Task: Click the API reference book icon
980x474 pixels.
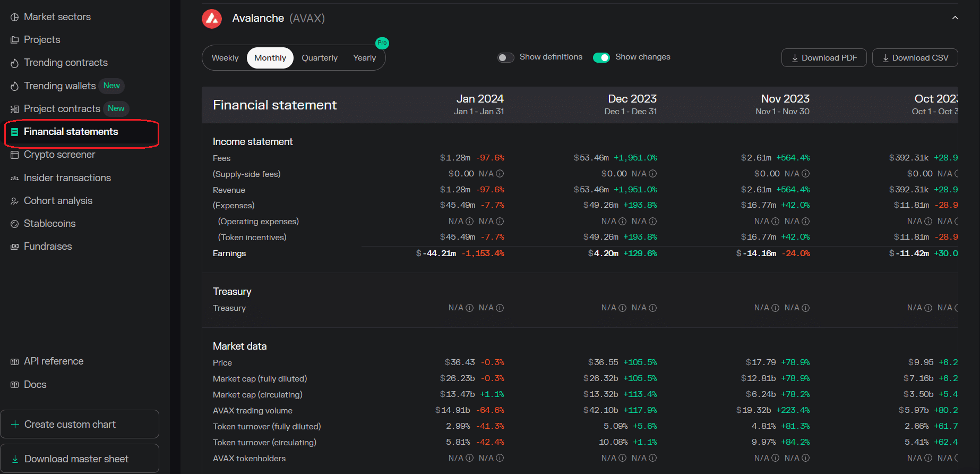Action: click(x=15, y=361)
